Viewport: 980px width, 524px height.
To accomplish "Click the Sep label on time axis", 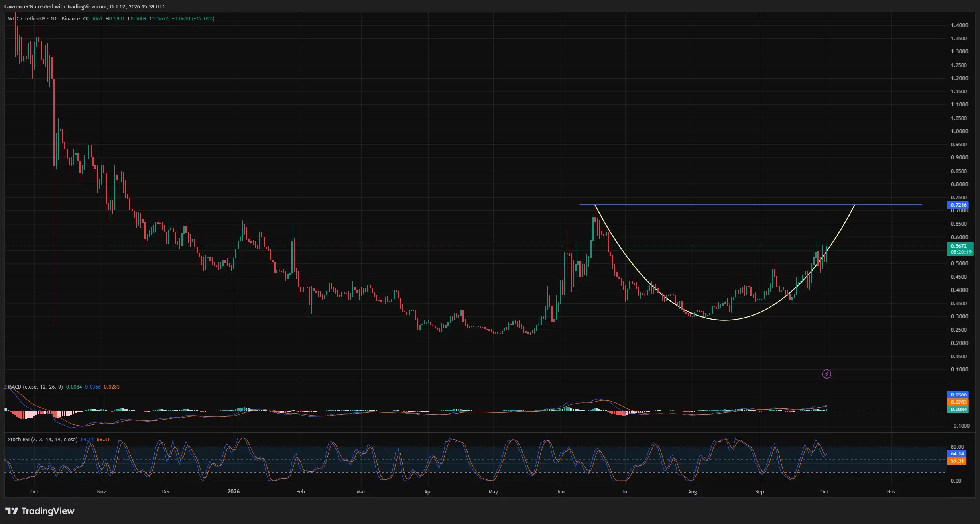I will pos(759,491).
